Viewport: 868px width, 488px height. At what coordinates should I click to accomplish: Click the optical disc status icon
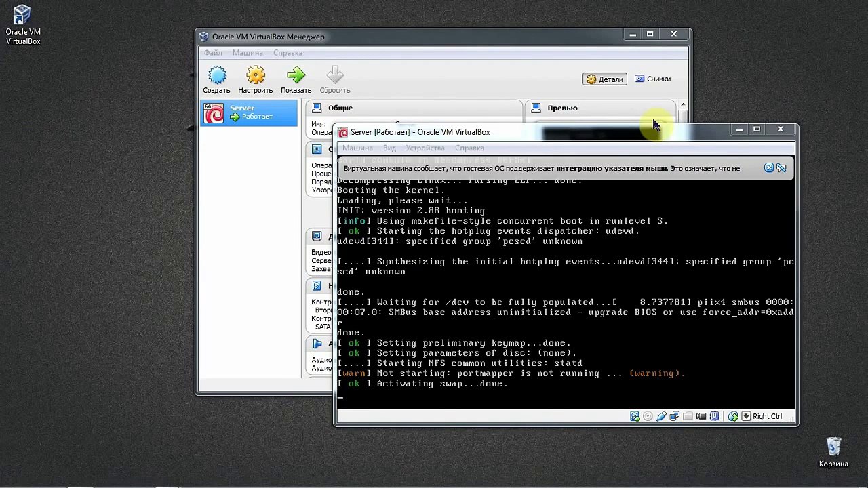[648, 416]
